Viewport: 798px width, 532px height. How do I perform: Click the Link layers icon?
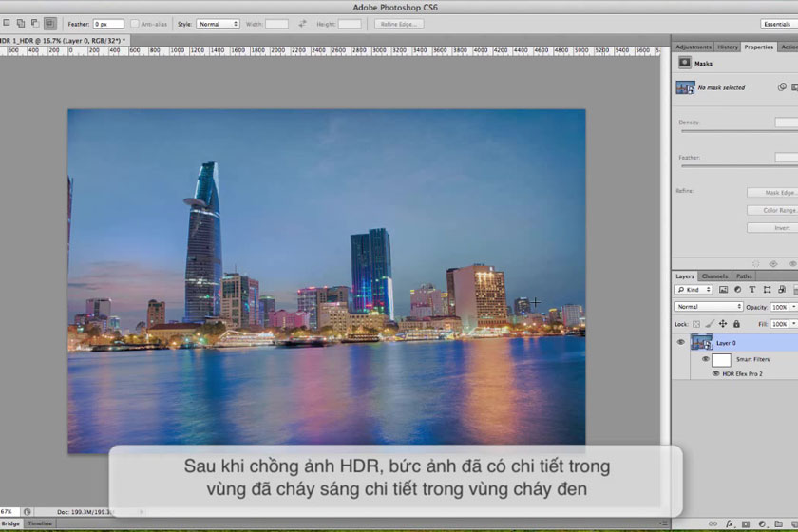tap(712, 523)
